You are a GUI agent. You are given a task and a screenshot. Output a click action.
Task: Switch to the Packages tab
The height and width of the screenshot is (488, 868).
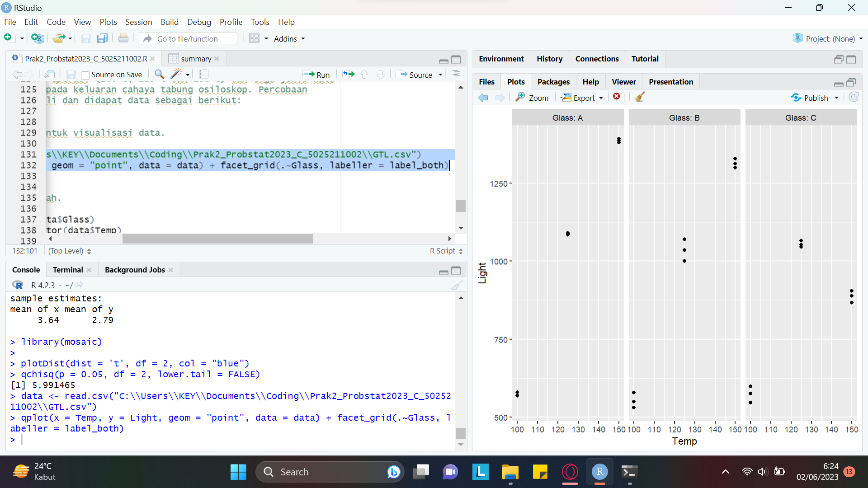click(x=553, y=81)
